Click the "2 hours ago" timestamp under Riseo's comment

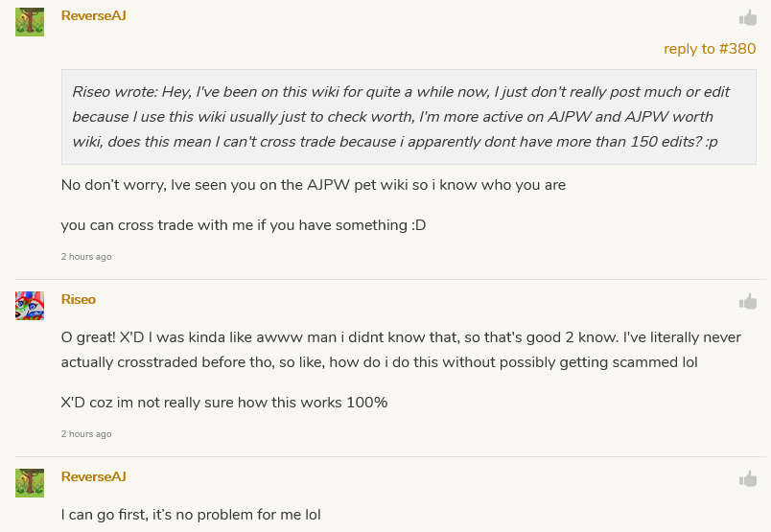point(86,434)
